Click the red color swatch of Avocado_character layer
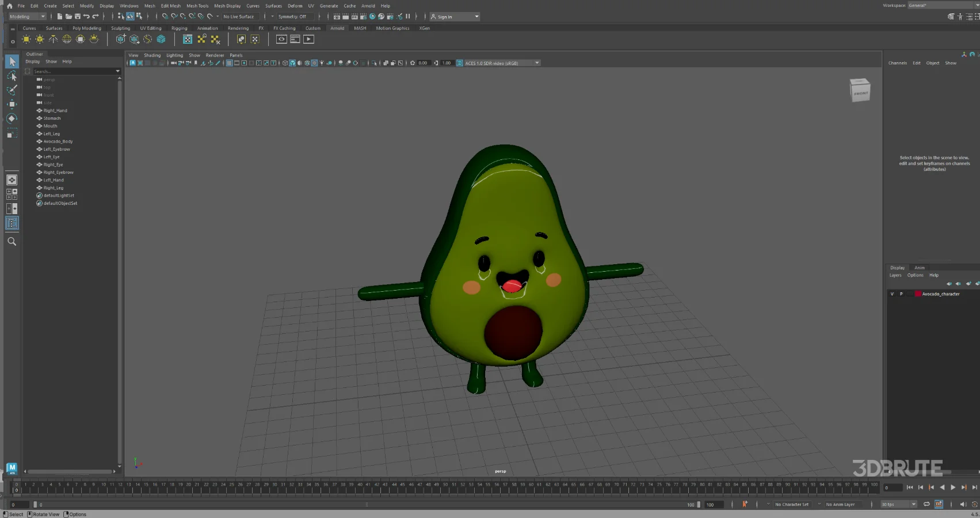The width and height of the screenshot is (980, 518). tap(918, 294)
